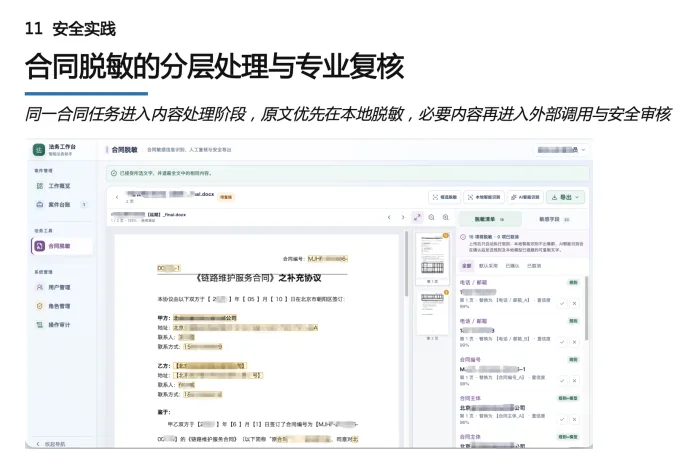688x460 pixels.
Task: Click the AI智能识别 button
Action: pos(525,198)
